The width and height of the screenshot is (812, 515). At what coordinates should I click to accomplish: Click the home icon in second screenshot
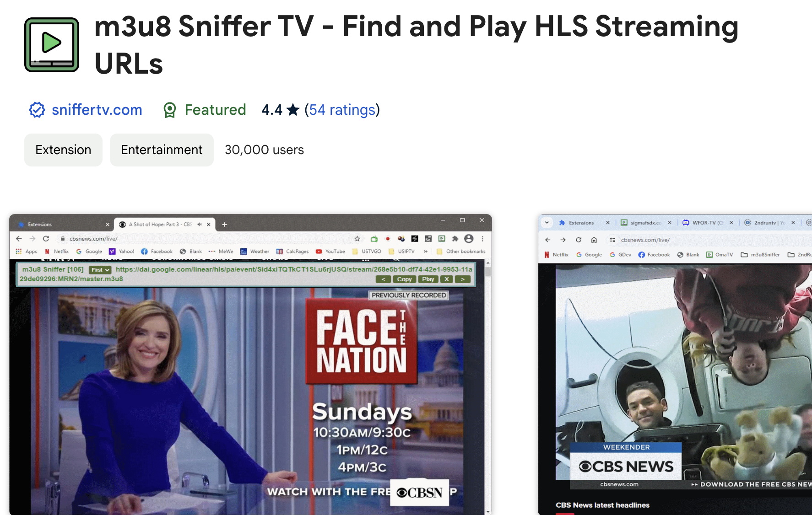click(x=594, y=240)
